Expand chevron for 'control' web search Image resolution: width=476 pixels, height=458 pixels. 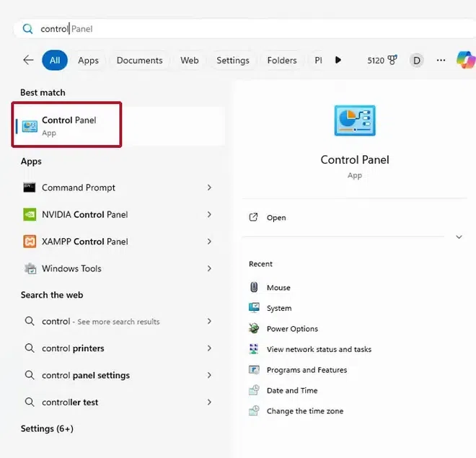pyautogui.click(x=209, y=322)
